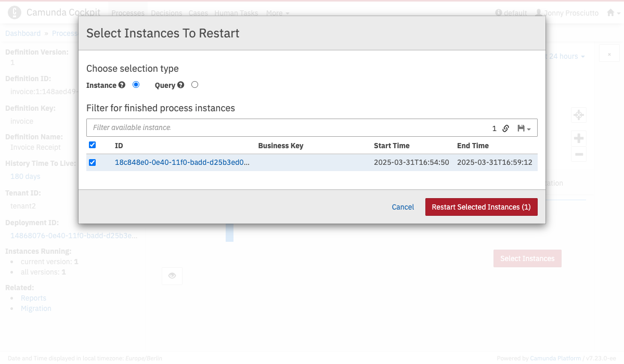
Task: Click help icon next to Instance
Action: click(x=122, y=85)
